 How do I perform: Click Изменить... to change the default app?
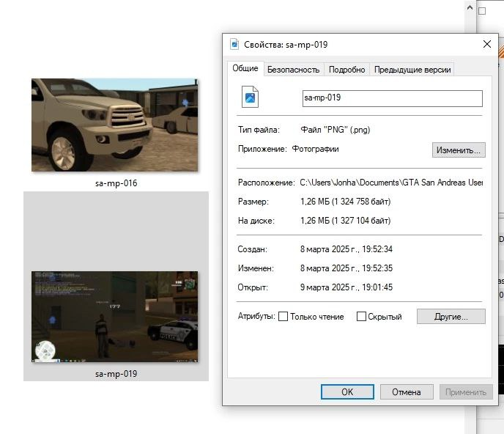458,150
